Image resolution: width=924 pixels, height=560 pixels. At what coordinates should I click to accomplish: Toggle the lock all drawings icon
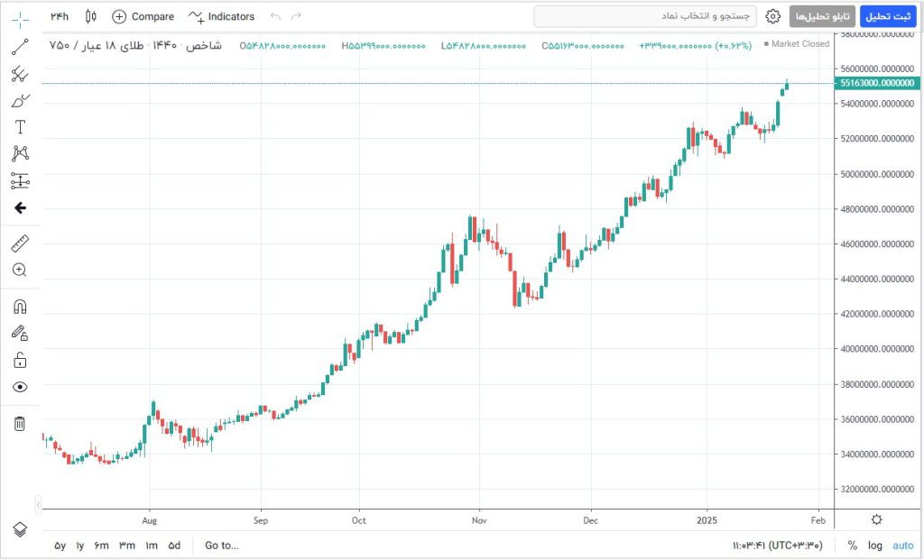tap(20, 360)
